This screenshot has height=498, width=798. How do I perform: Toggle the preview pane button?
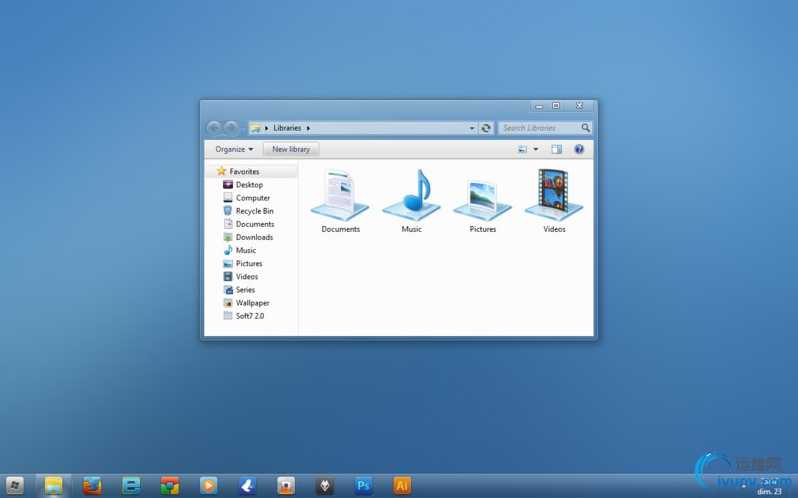point(557,149)
